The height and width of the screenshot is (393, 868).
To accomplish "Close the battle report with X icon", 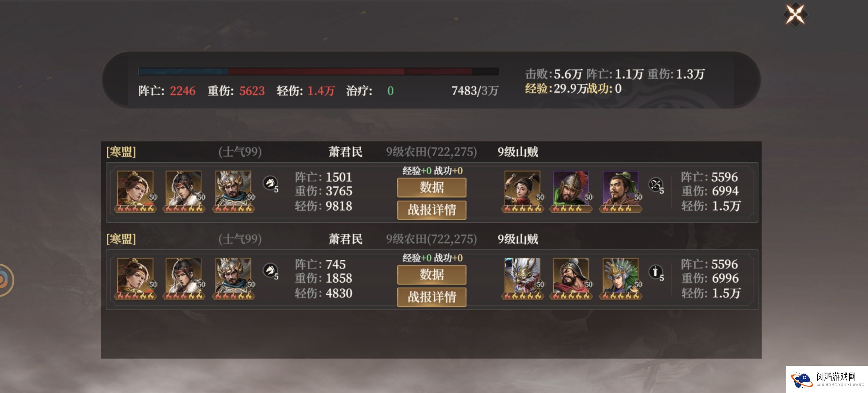I will tap(795, 14).
